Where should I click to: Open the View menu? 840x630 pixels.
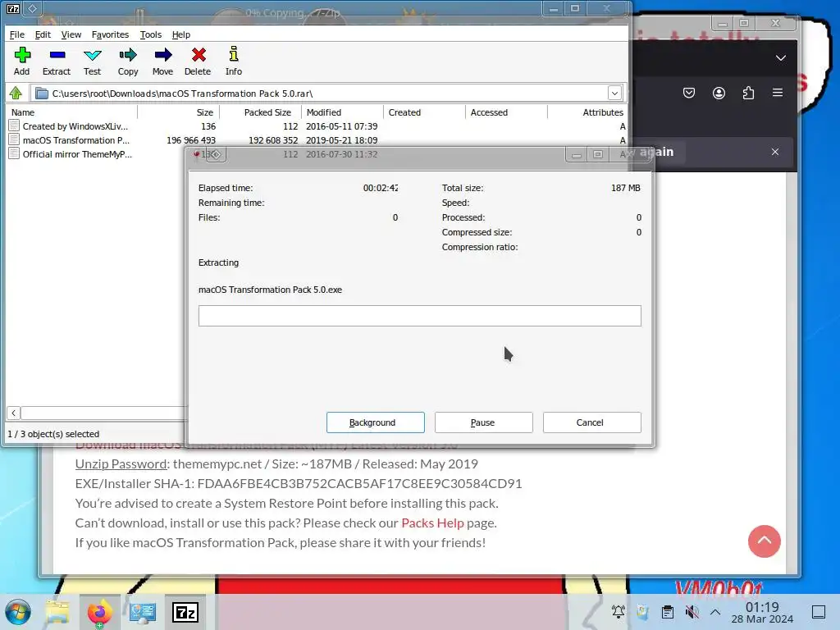tap(71, 34)
